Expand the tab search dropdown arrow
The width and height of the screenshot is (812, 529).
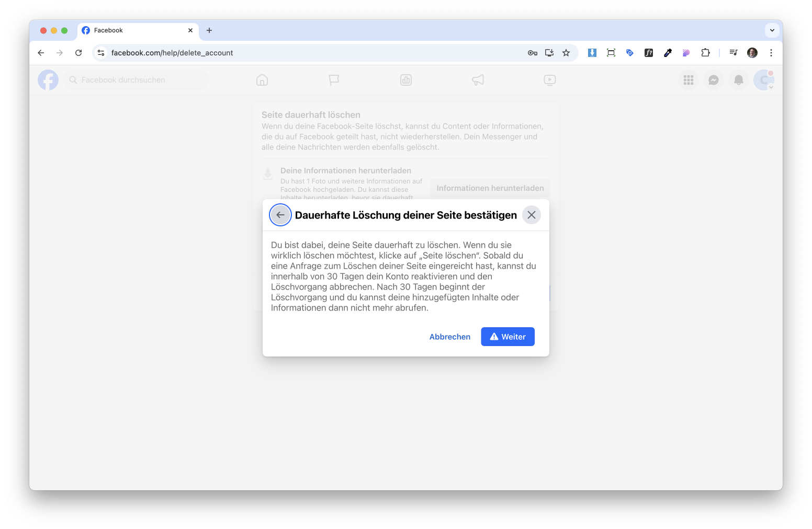772,30
